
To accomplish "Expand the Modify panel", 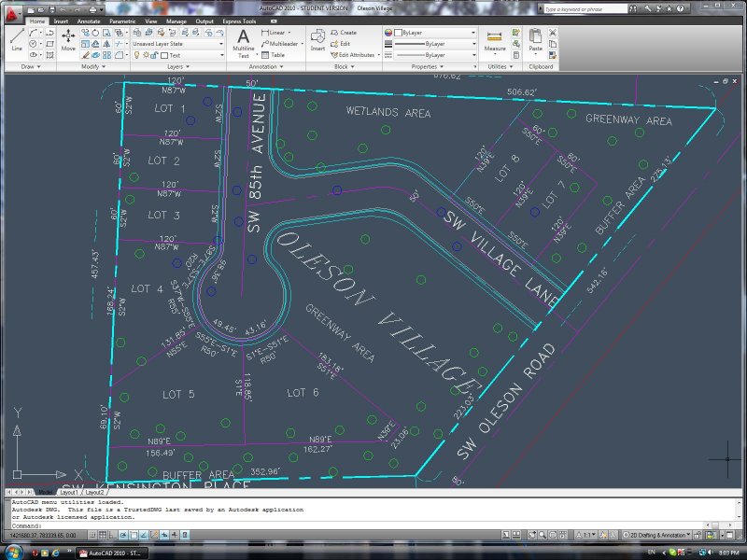I will click(92, 66).
